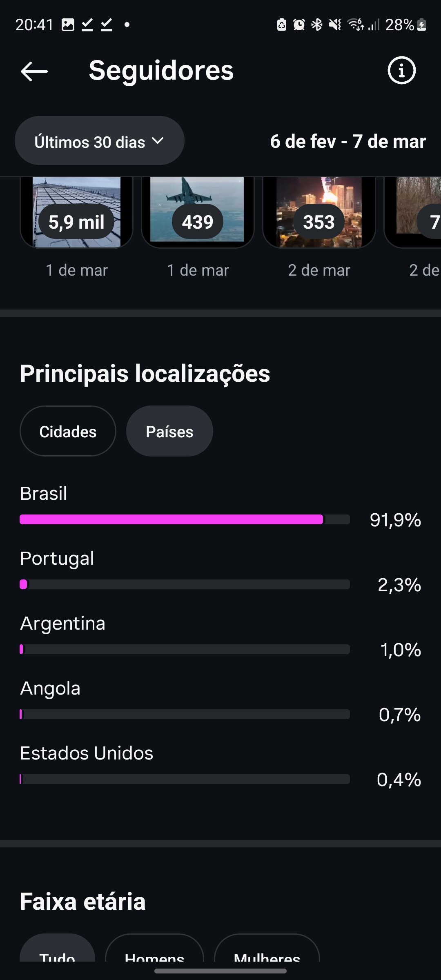This screenshot has height=980, width=441.
Task: Select the Homens age filter
Action: pos(154,951)
